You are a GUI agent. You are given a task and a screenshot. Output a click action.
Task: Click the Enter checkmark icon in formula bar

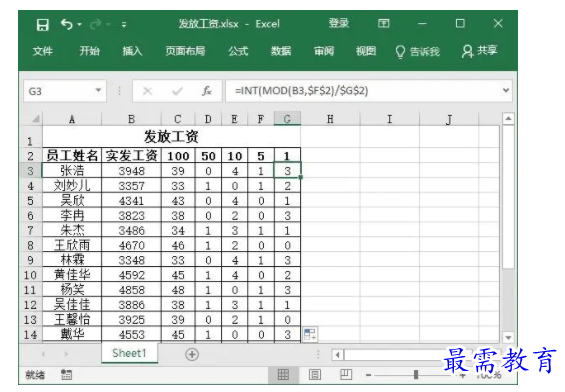(177, 91)
